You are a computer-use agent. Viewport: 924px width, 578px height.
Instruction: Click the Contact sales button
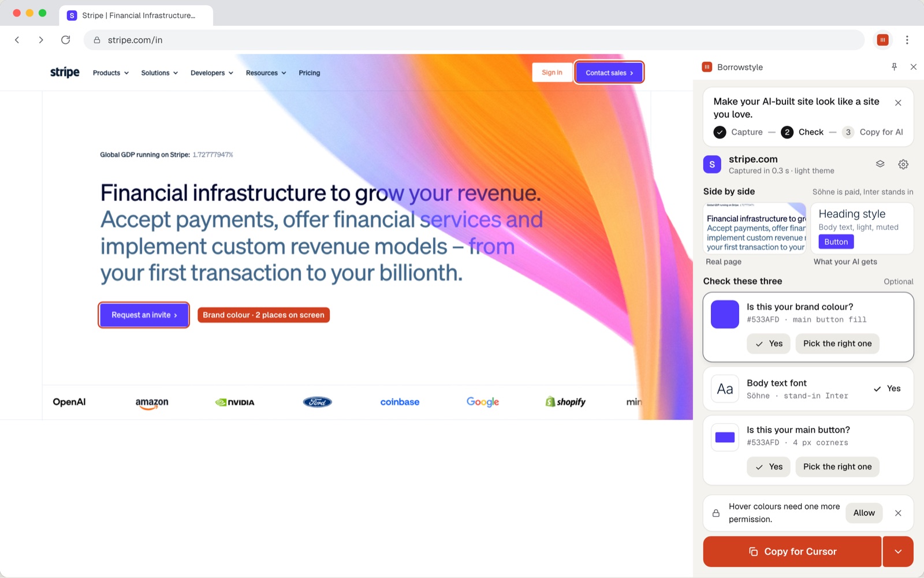[609, 73]
